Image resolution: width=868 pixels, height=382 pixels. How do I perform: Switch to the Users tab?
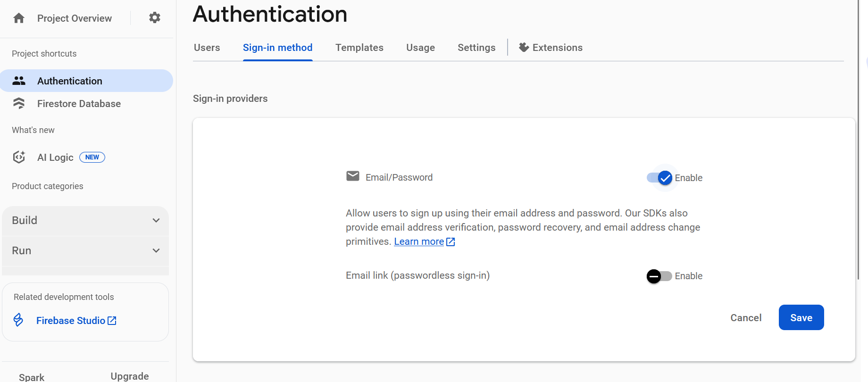(207, 48)
